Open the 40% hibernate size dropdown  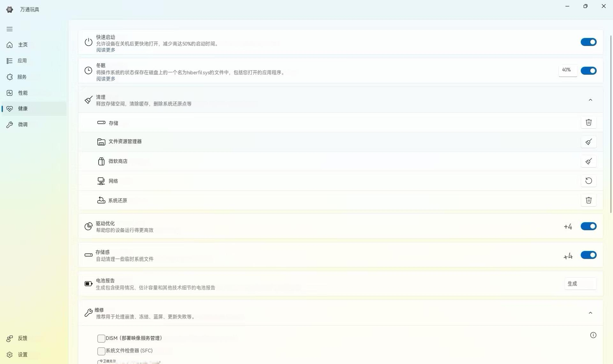[567, 70]
